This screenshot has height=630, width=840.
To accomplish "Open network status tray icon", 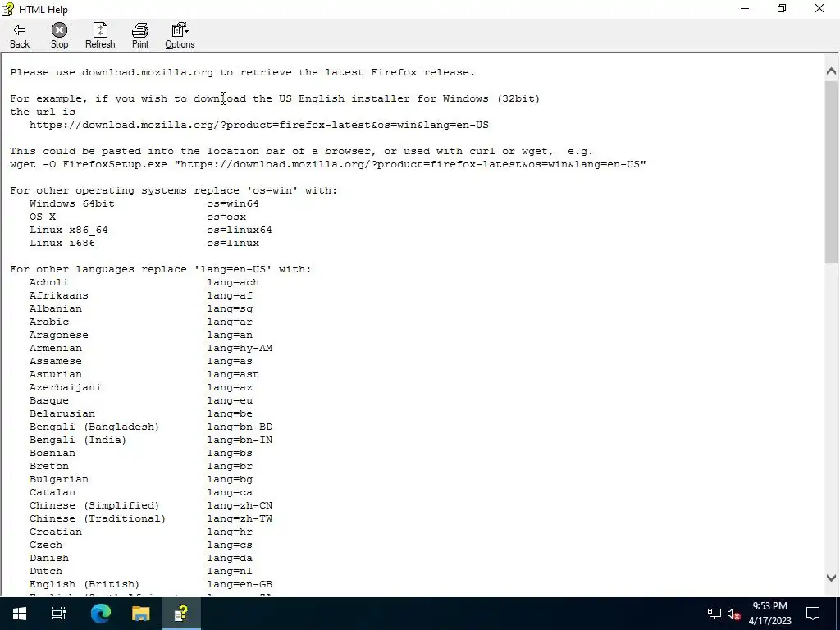I will (714, 614).
